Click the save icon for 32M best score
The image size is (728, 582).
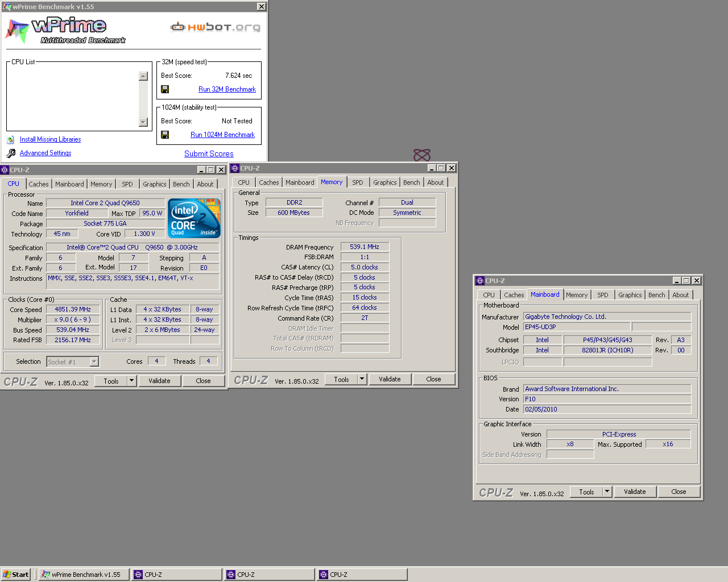point(165,89)
